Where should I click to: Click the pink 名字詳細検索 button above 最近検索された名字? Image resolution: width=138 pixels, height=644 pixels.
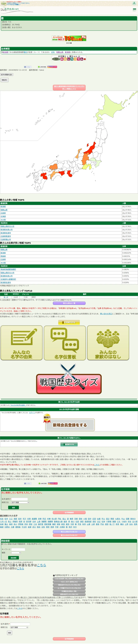point(69,513)
